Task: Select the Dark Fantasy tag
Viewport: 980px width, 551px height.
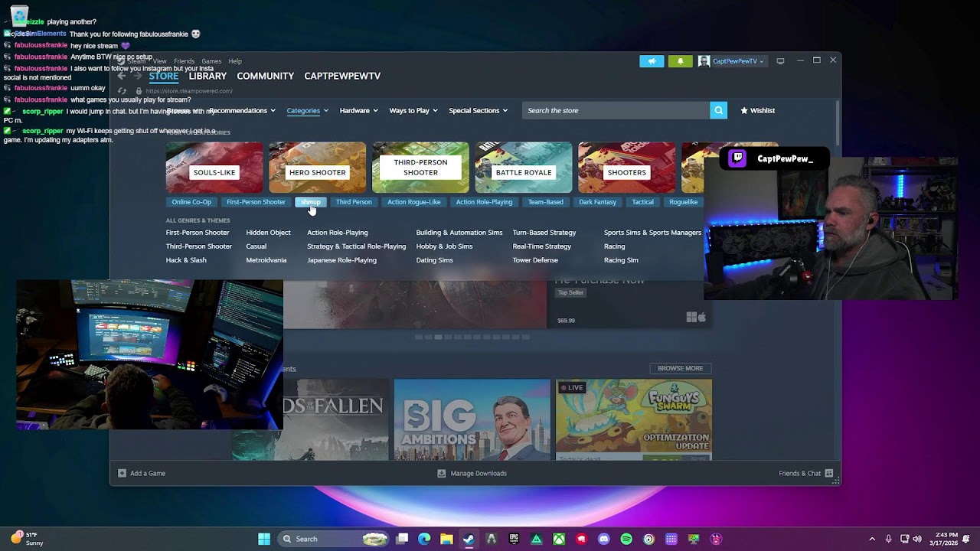Action: (597, 202)
